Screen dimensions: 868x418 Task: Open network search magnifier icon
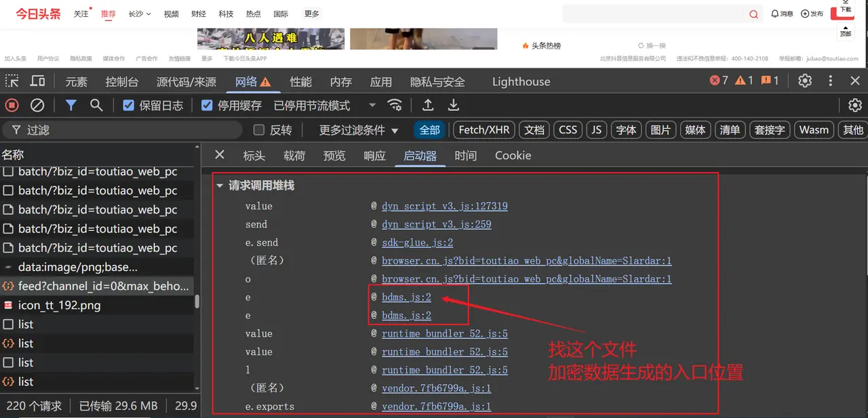(96, 105)
